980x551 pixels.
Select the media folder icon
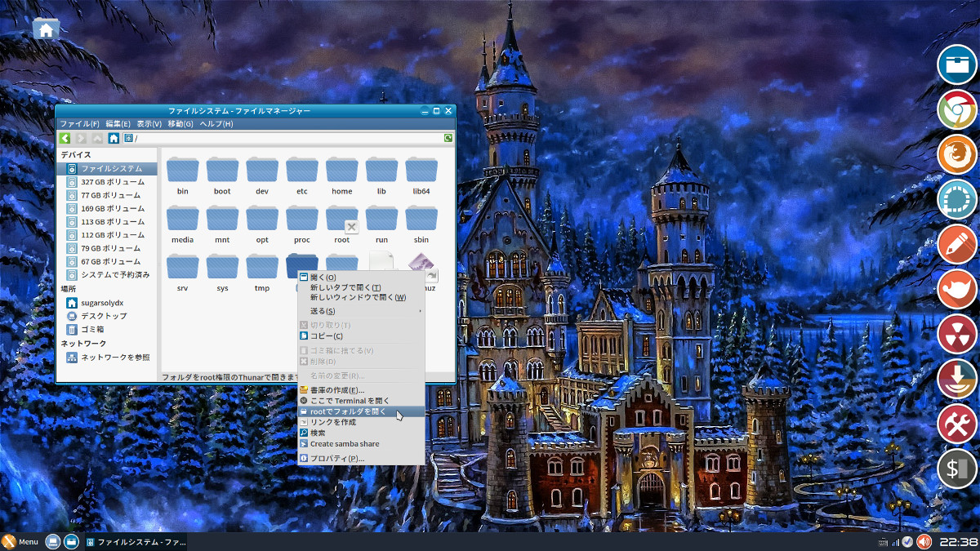tap(182, 218)
